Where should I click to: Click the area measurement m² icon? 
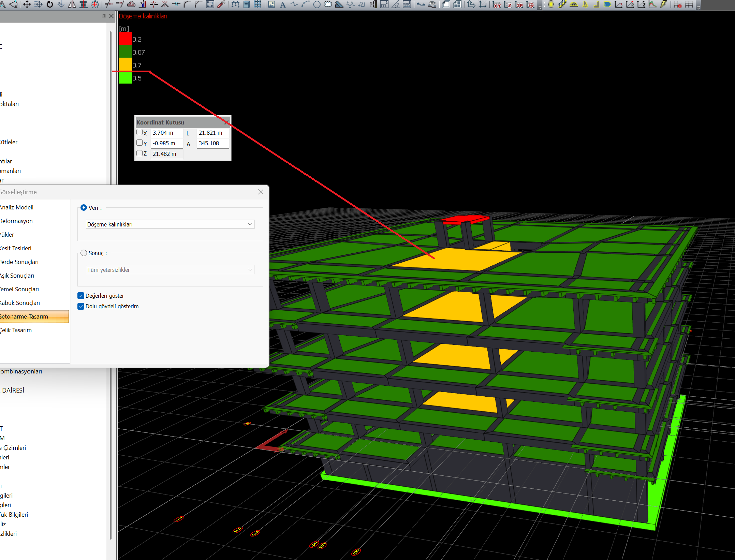(384, 5)
